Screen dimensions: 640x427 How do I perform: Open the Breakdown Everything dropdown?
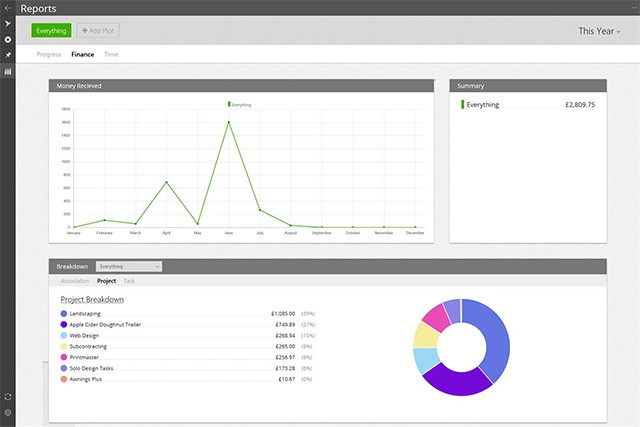pos(129,267)
